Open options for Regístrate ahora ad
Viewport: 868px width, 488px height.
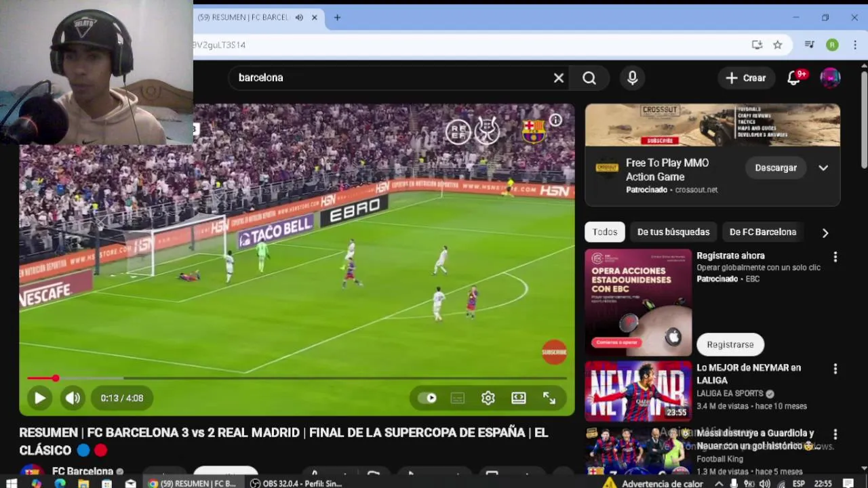point(835,257)
